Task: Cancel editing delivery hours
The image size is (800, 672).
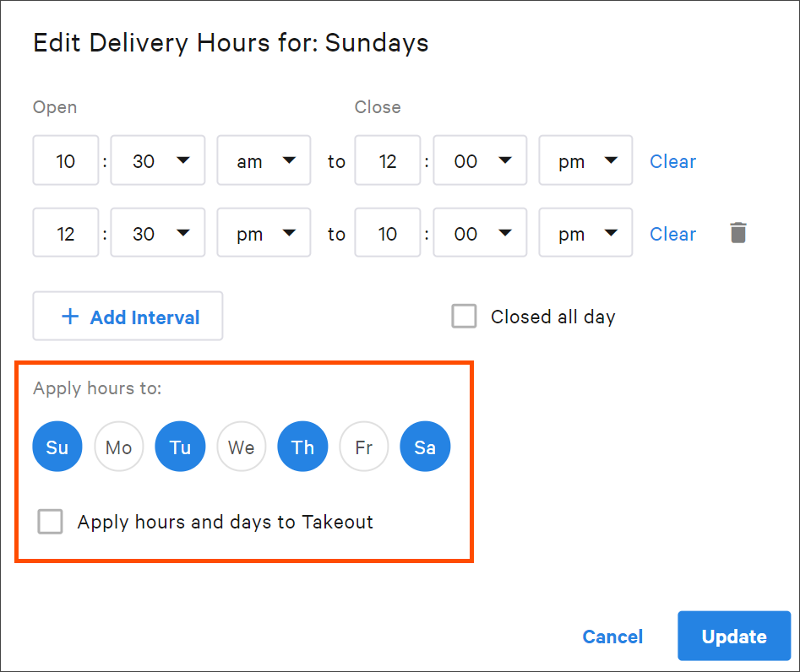Action: tap(612, 637)
